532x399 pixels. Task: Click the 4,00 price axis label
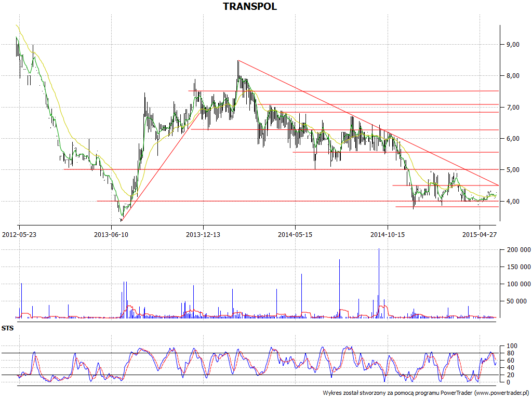coord(512,201)
